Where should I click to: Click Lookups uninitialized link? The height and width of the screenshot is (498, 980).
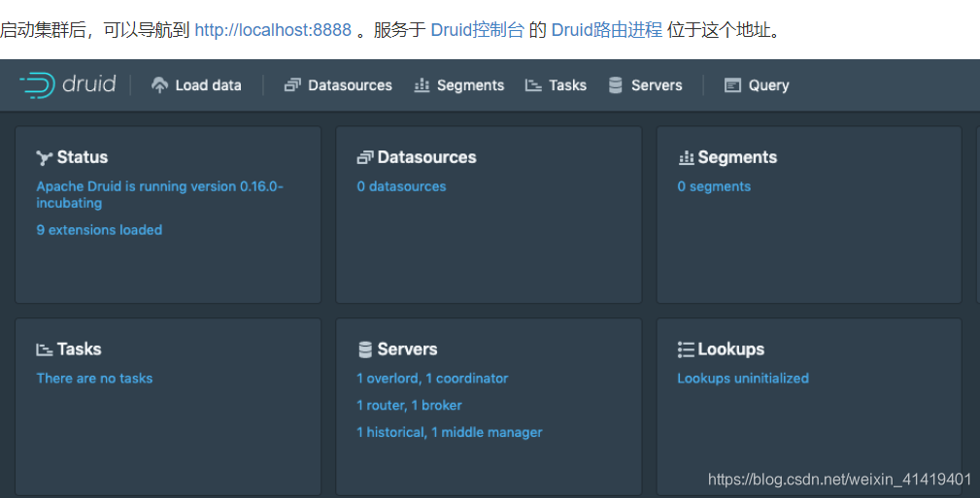[x=743, y=378]
